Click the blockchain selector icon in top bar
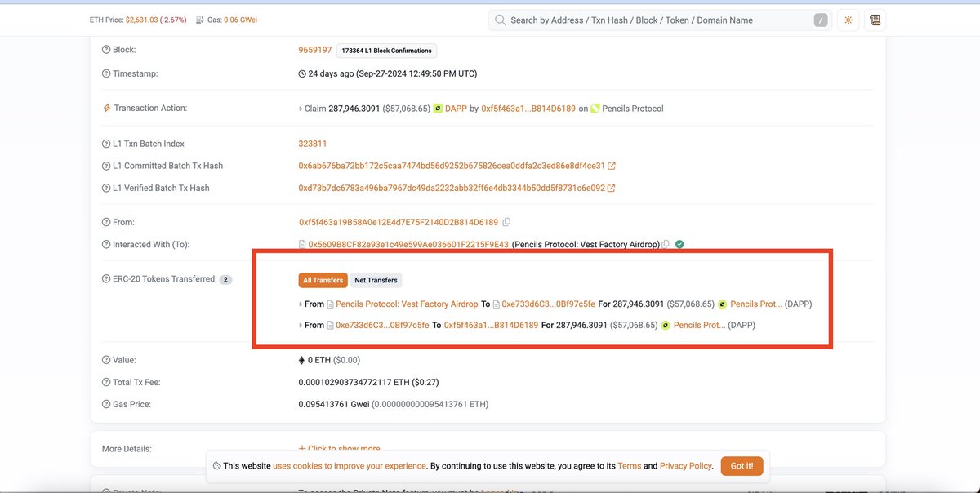Viewport: 980px width, 493px height. point(875,20)
